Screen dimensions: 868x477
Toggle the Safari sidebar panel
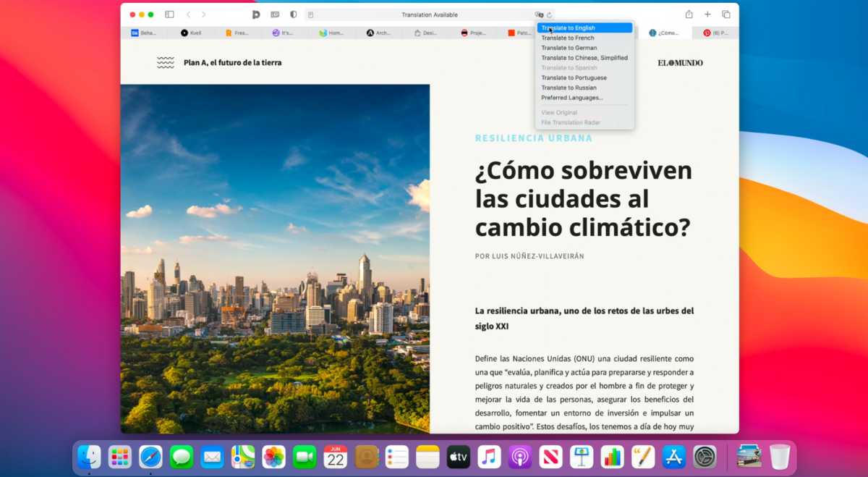click(169, 14)
